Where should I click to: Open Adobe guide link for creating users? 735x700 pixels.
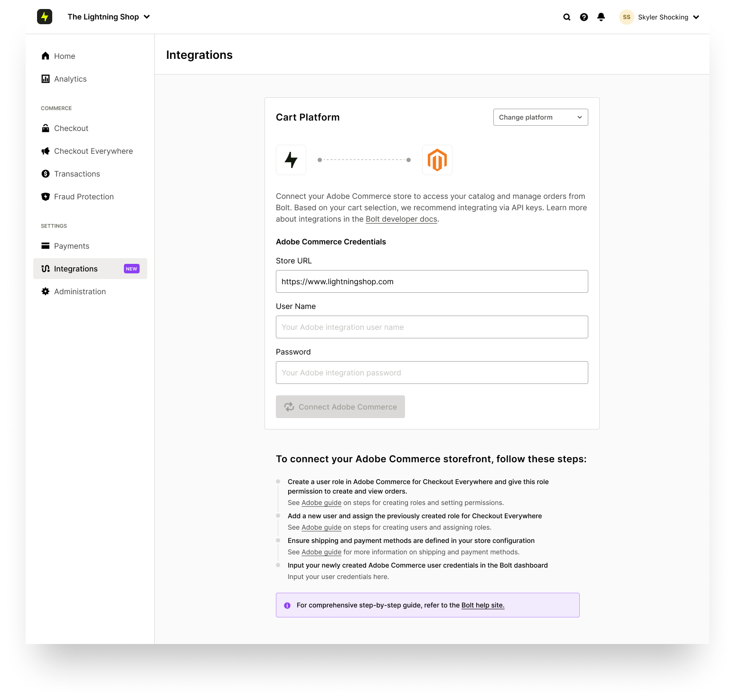321,527
